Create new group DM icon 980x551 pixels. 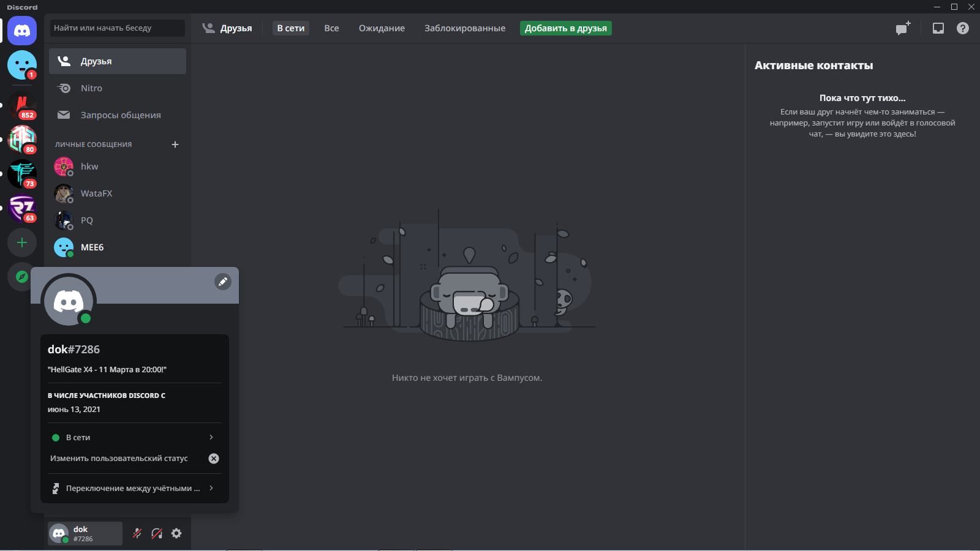pyautogui.click(x=903, y=28)
